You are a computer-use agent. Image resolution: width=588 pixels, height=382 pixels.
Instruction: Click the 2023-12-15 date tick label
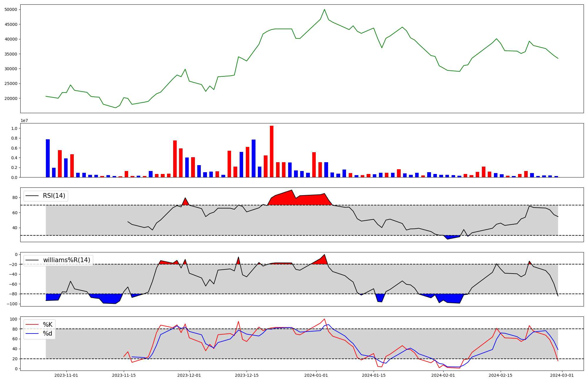click(246, 375)
